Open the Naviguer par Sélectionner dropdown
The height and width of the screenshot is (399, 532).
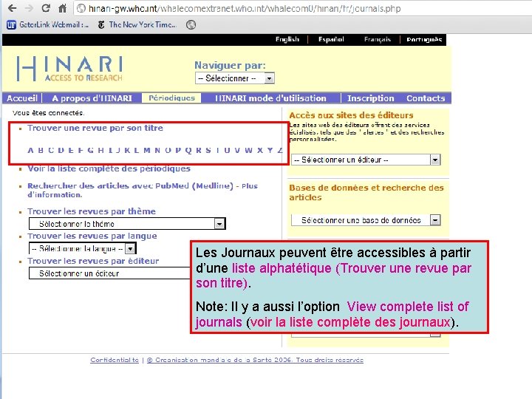(235, 78)
